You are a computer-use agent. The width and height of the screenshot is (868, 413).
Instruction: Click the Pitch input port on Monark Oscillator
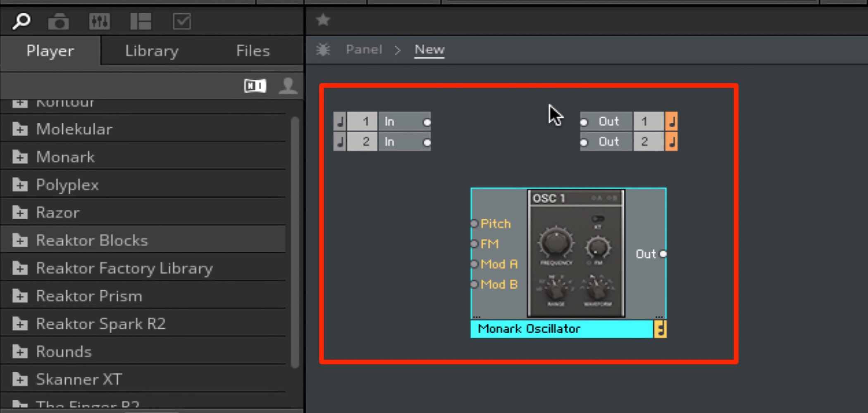click(474, 223)
